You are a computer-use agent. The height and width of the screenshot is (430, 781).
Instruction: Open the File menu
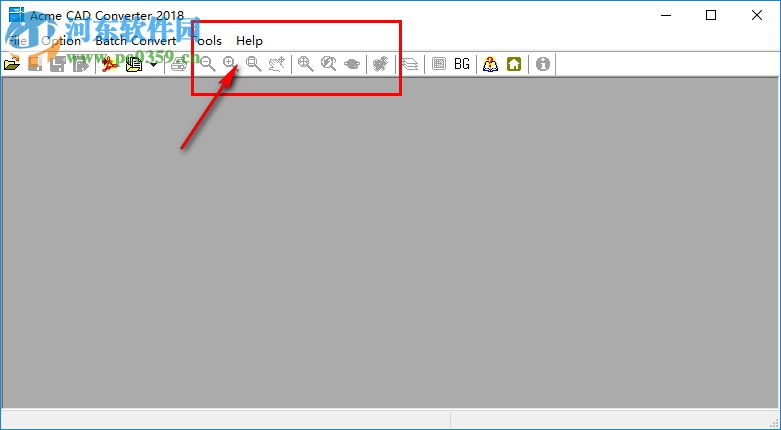click(18, 41)
